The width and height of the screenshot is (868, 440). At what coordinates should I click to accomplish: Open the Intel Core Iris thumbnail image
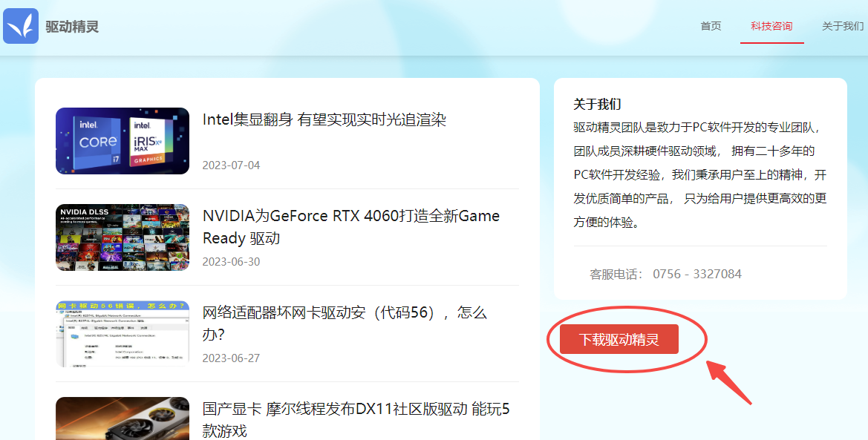(x=123, y=141)
